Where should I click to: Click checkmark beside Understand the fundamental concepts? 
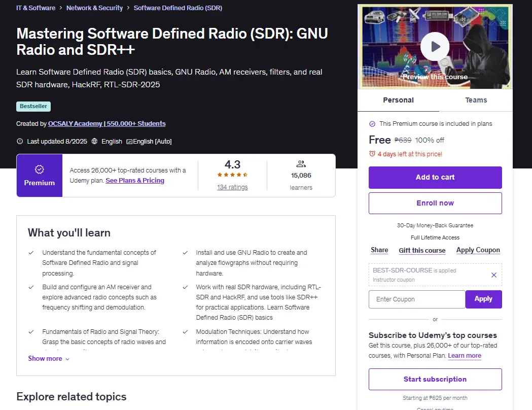coord(31,253)
